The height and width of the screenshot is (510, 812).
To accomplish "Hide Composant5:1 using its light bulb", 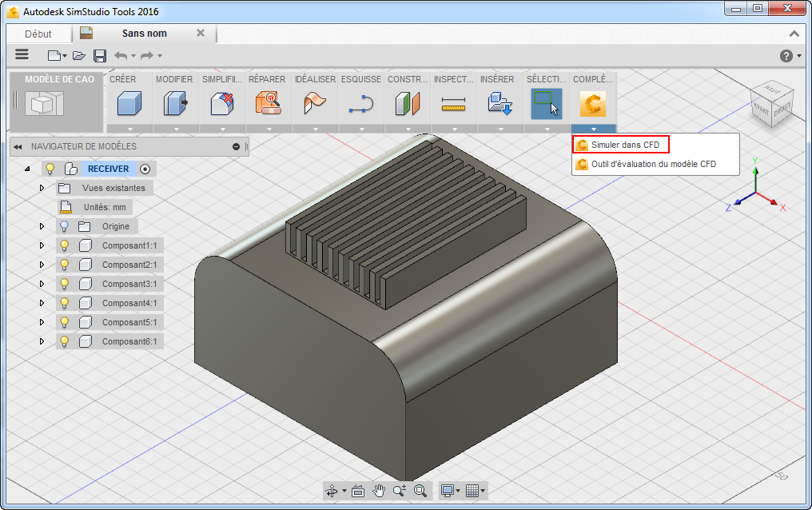I will (64, 322).
